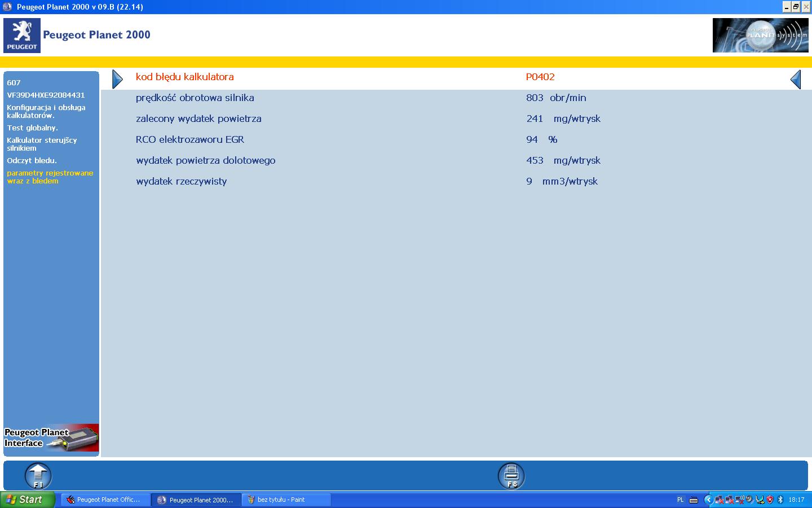The width and height of the screenshot is (812, 508).
Task: Expand hidden system tray icons with the chevron
Action: click(x=708, y=500)
